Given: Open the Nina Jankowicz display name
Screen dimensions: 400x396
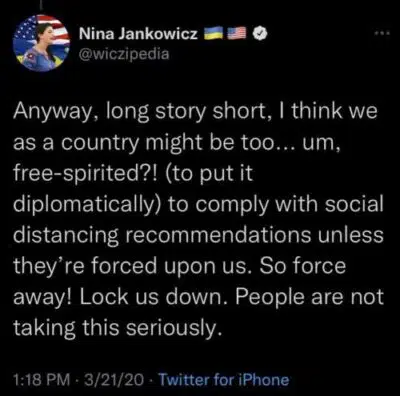Looking at the screenshot, I should pyautogui.click(x=138, y=33).
